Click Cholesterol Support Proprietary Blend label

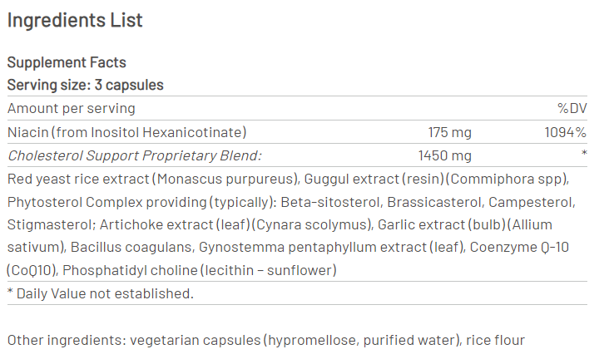[134, 155]
